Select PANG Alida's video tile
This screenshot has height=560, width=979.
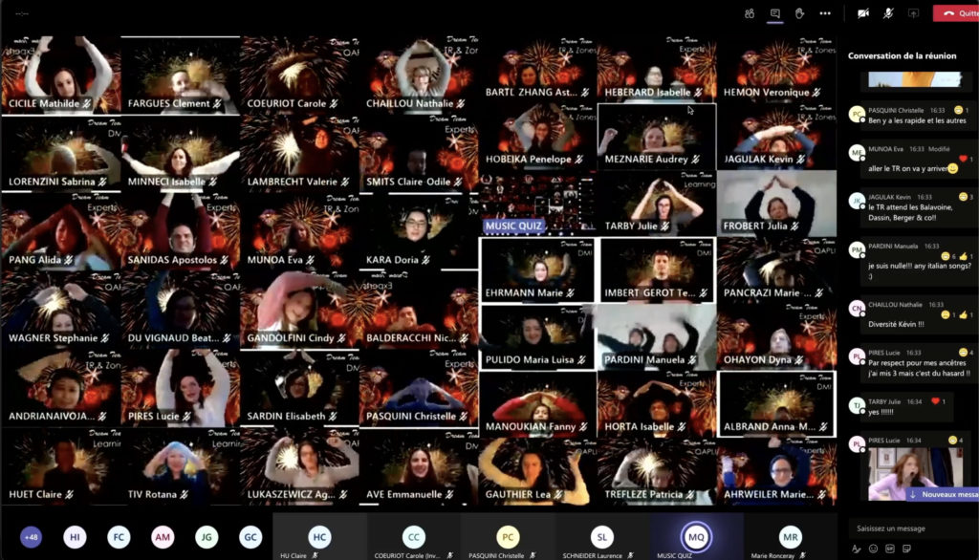click(60, 231)
